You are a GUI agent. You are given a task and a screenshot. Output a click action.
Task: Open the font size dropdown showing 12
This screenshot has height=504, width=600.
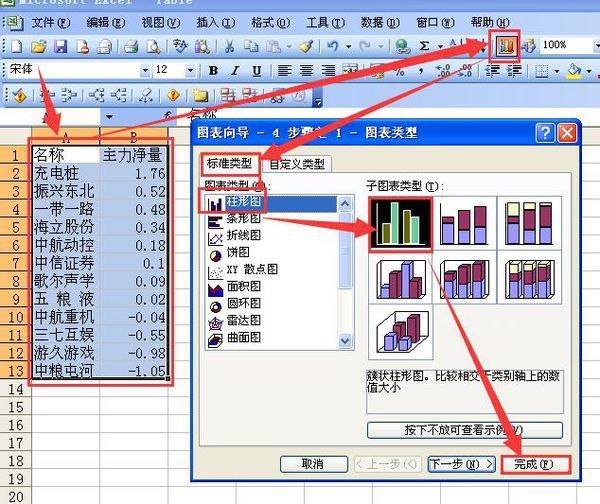(190, 71)
